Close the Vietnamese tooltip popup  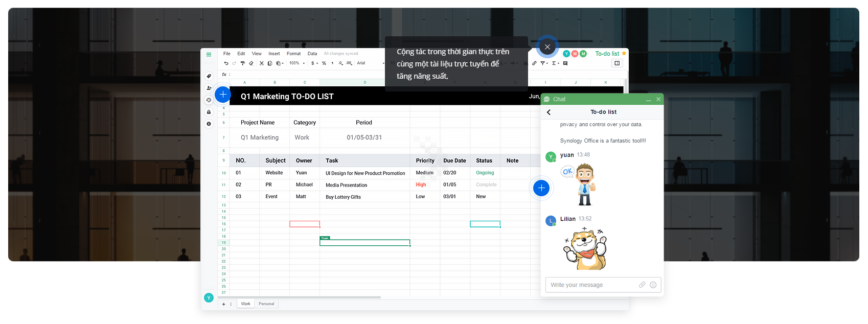547,47
